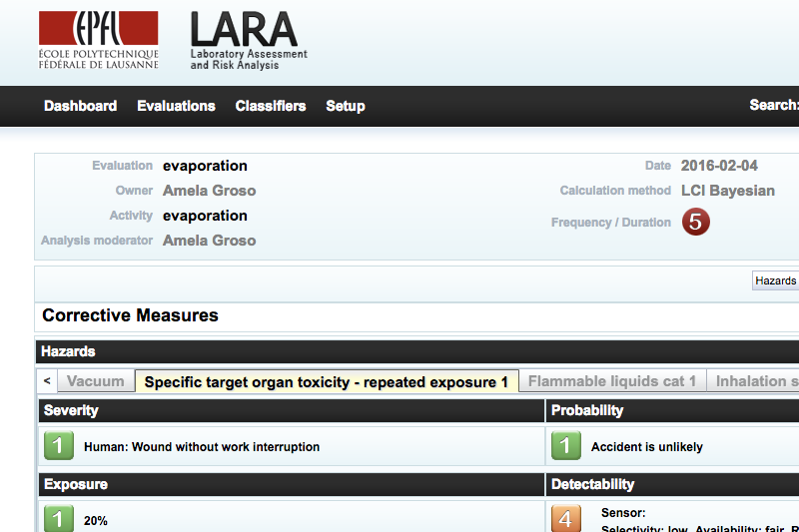Click the Severity column header
This screenshot has height=532, width=799.
[x=291, y=410]
